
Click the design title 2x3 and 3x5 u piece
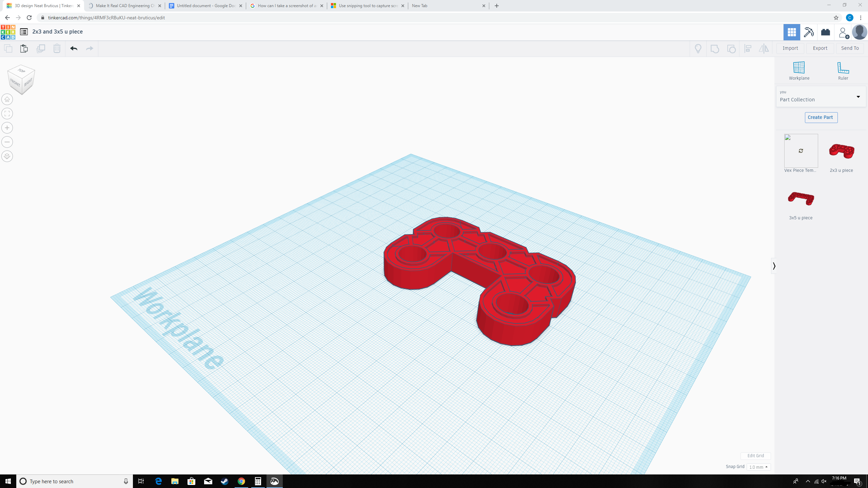pyautogui.click(x=57, y=32)
